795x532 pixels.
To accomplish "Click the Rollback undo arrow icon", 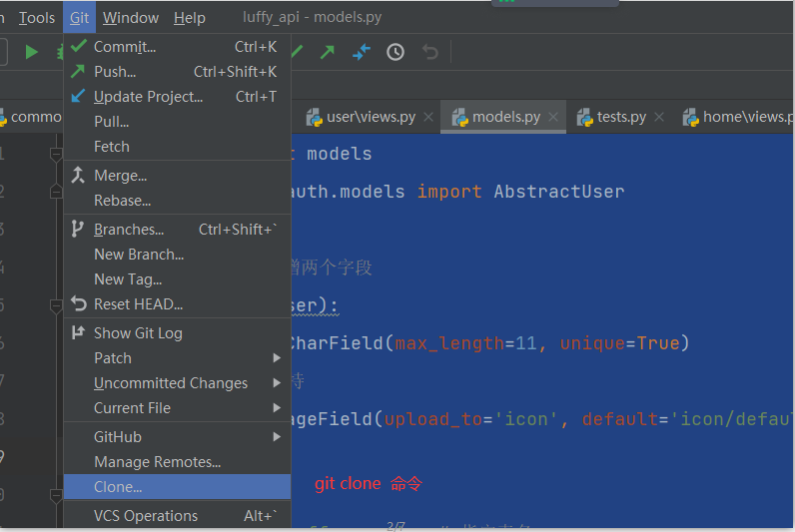I will pos(429,52).
